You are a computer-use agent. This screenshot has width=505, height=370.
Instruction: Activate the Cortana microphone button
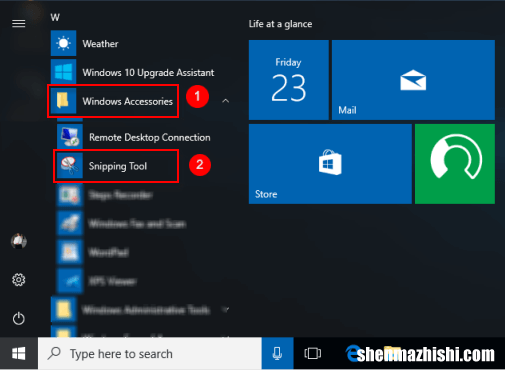click(277, 353)
